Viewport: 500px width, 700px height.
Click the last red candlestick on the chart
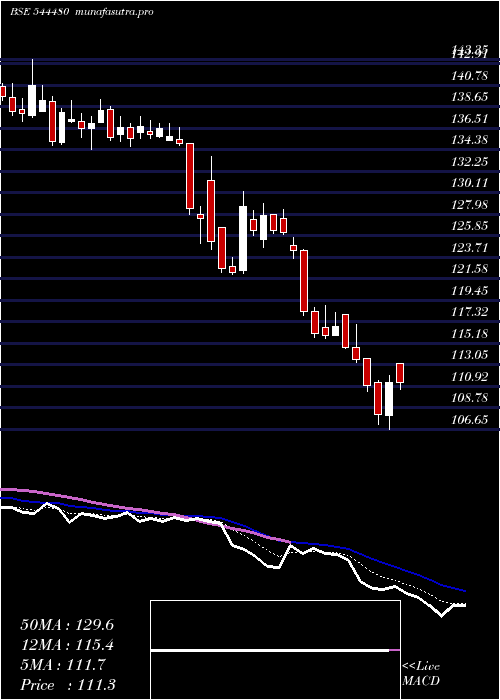[x=400, y=375]
